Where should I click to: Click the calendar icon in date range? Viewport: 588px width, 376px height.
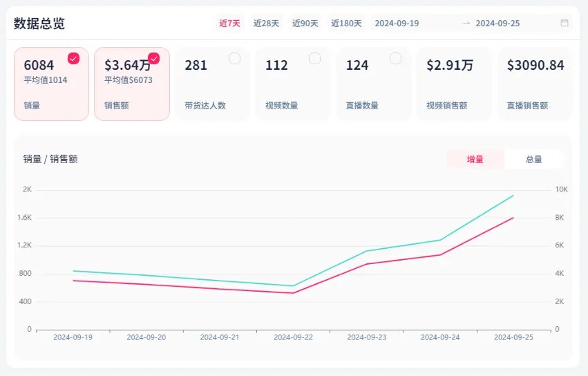click(x=565, y=23)
